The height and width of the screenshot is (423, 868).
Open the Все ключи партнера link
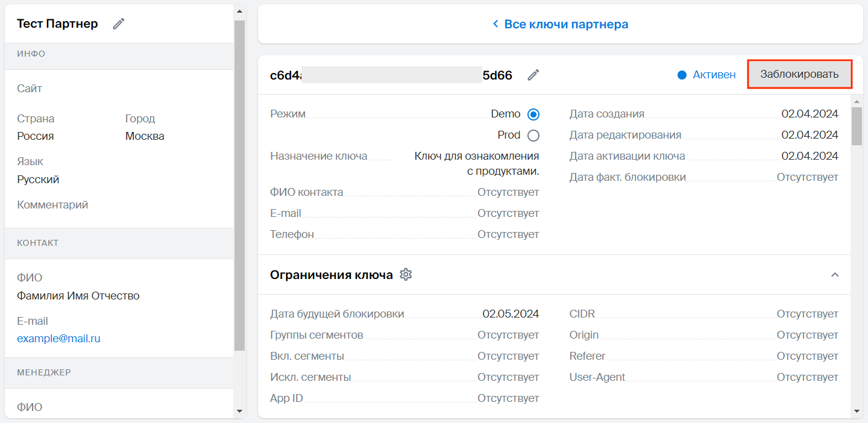coord(566,24)
